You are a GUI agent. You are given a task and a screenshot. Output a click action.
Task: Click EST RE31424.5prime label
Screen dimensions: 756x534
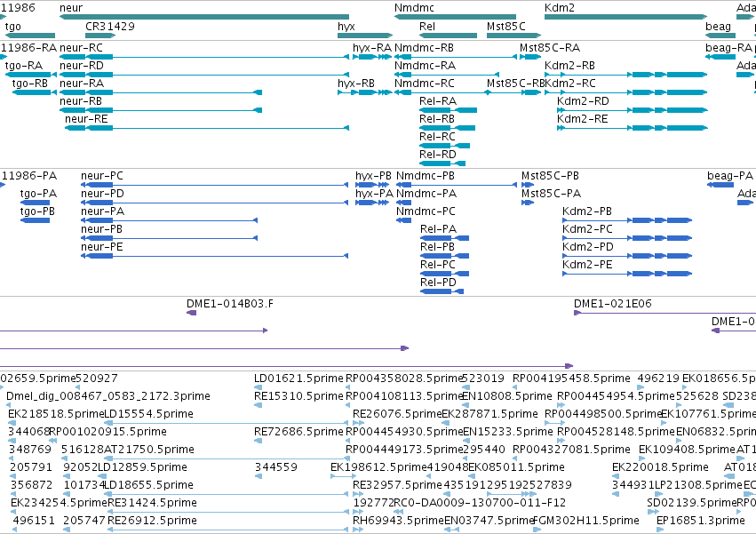pos(152,503)
